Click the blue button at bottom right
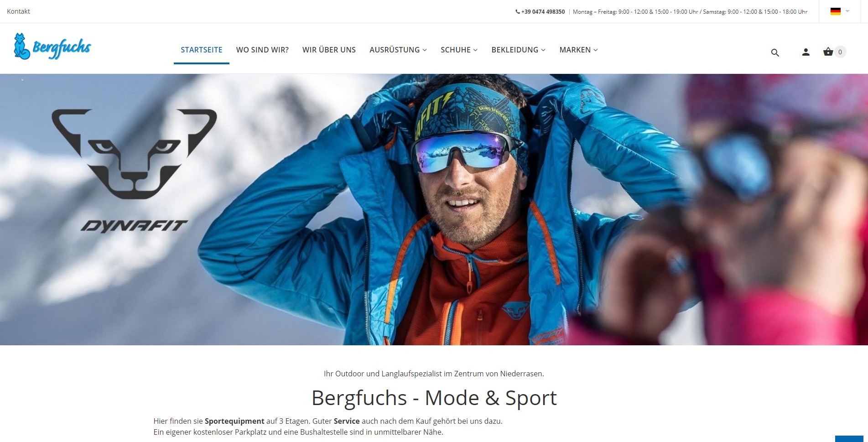Image resolution: width=868 pixels, height=442 pixels. point(849,439)
